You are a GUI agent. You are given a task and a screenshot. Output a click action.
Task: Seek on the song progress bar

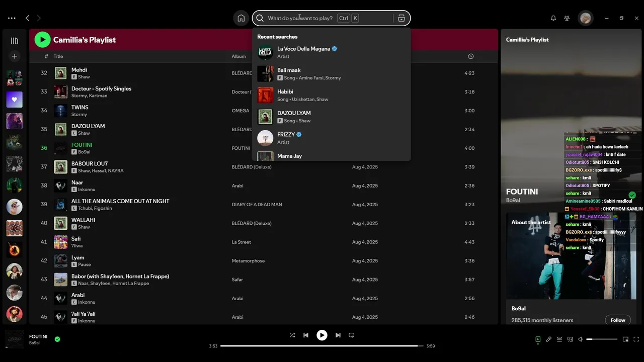point(322,346)
